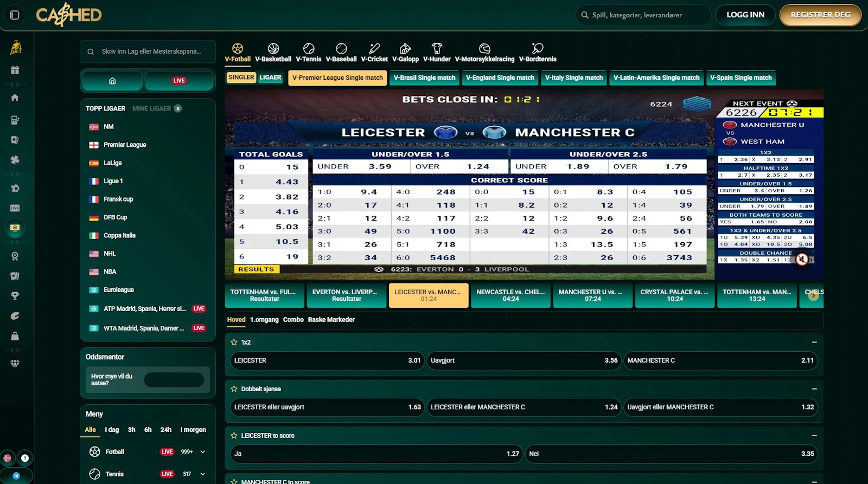The height and width of the screenshot is (484, 868).
Task: Select the V-Basketball sport icon
Action: 273,53
